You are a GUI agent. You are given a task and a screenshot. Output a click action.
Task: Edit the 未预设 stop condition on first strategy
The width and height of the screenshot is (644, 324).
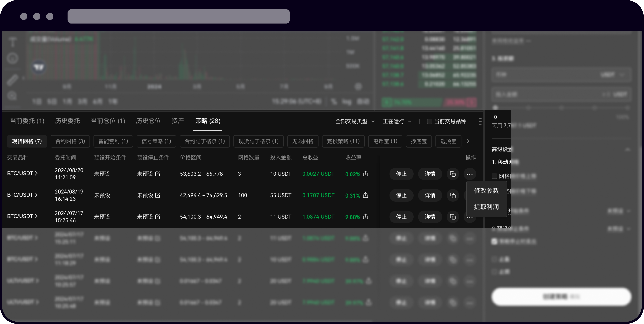(x=157, y=174)
